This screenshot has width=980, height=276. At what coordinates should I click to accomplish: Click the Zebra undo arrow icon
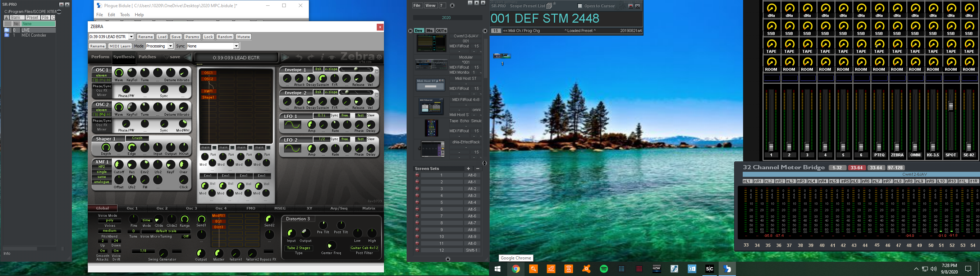[299, 57]
